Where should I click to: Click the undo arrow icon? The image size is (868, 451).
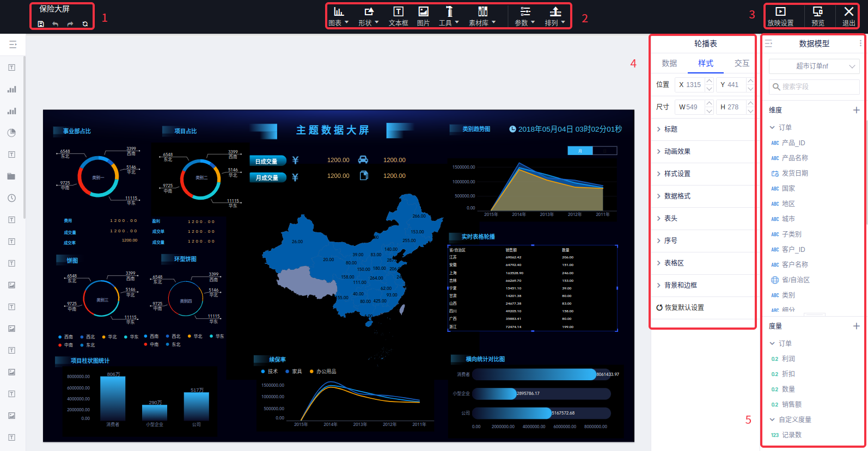55,24
